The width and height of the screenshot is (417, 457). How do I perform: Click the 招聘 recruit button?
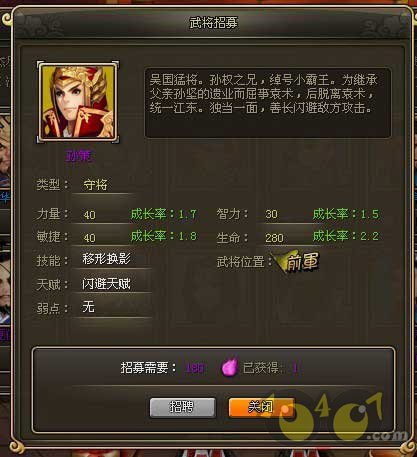pos(182,407)
